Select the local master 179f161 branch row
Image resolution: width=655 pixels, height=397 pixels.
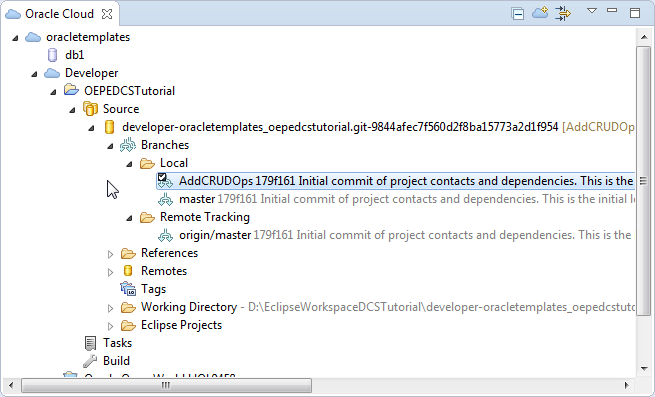click(x=407, y=199)
